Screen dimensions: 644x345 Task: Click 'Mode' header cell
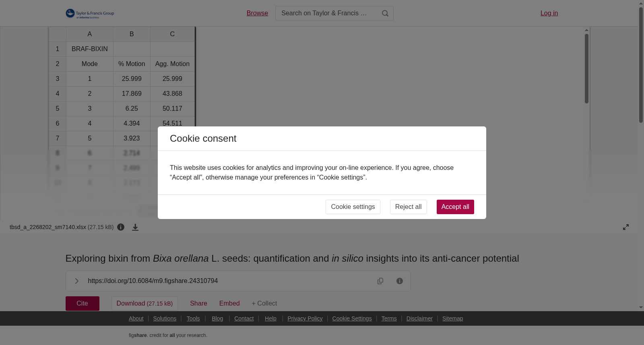pos(90,64)
